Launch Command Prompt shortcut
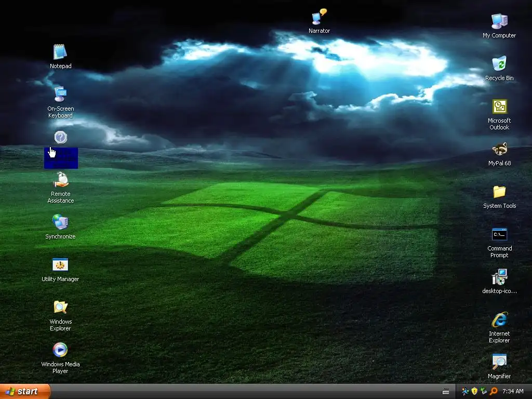The width and height of the screenshot is (532, 399). [499, 242]
